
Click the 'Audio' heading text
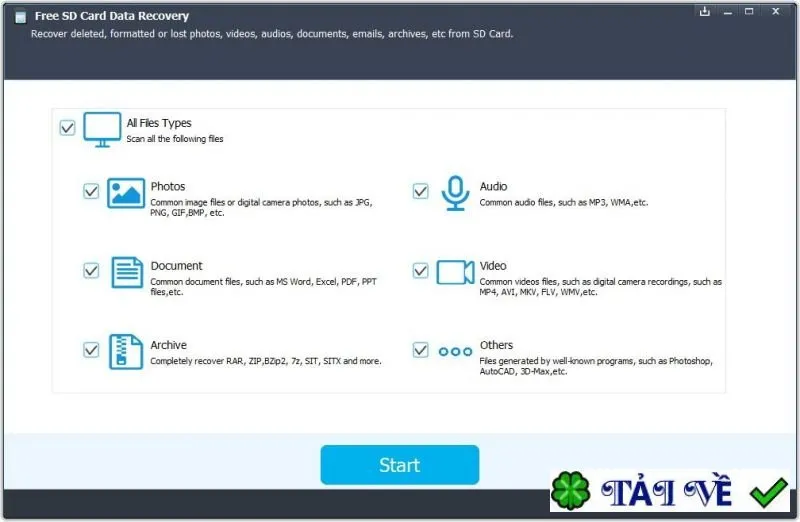click(x=493, y=186)
